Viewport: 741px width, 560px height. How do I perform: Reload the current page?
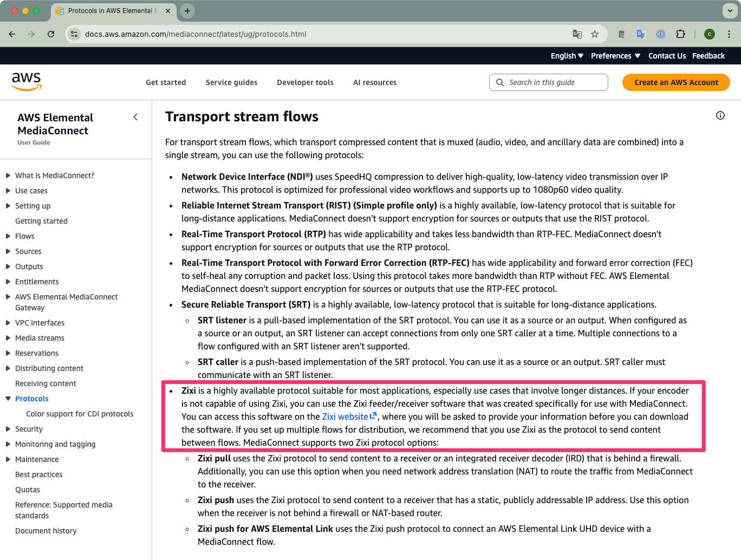click(51, 34)
